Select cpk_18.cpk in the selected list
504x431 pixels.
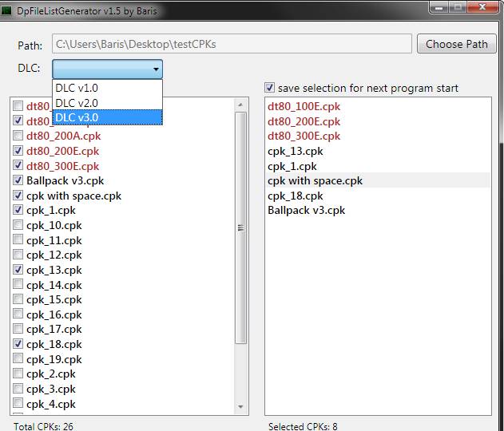point(378,196)
